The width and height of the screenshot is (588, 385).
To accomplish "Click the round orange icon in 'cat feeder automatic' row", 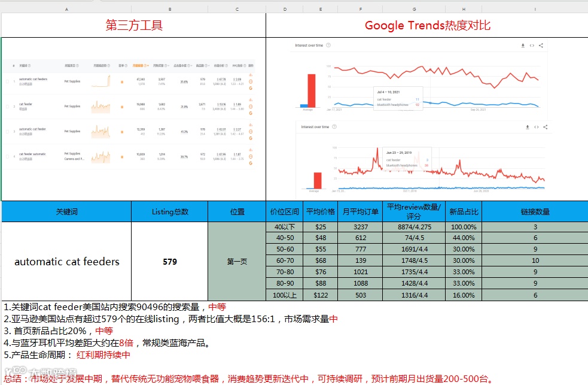I will 251,156.
